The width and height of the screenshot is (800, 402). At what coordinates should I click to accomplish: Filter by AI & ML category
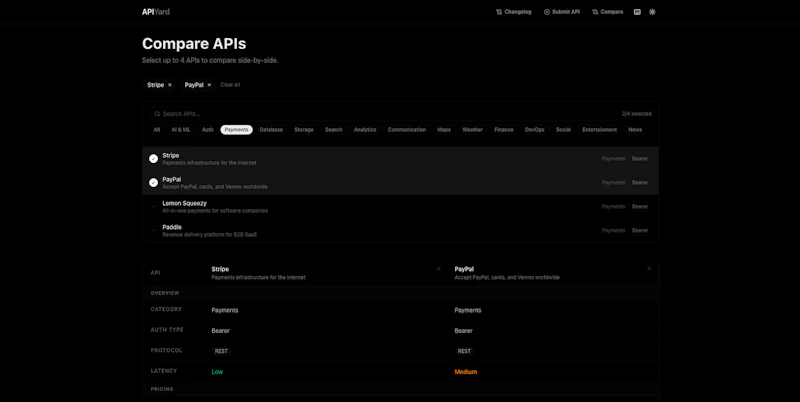point(181,130)
